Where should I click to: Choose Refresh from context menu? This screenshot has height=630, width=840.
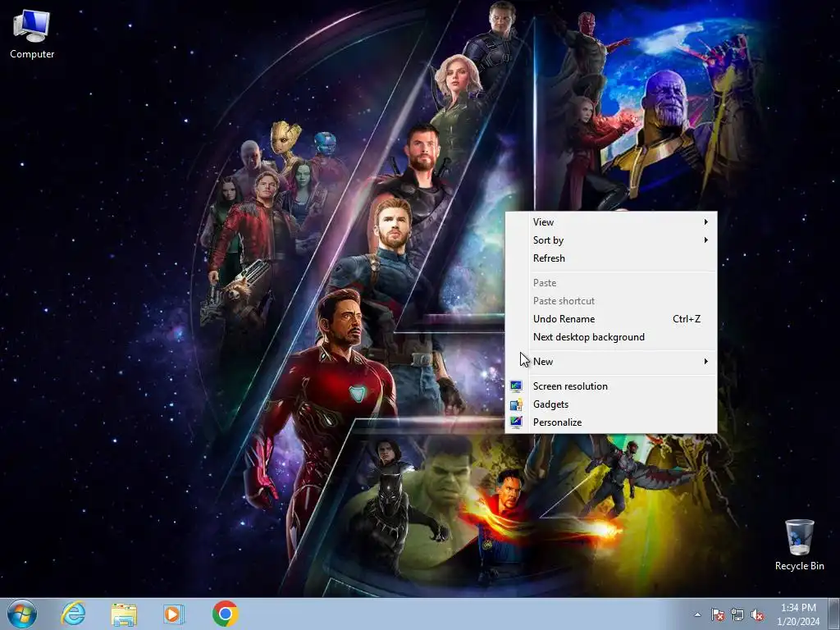pos(610,258)
